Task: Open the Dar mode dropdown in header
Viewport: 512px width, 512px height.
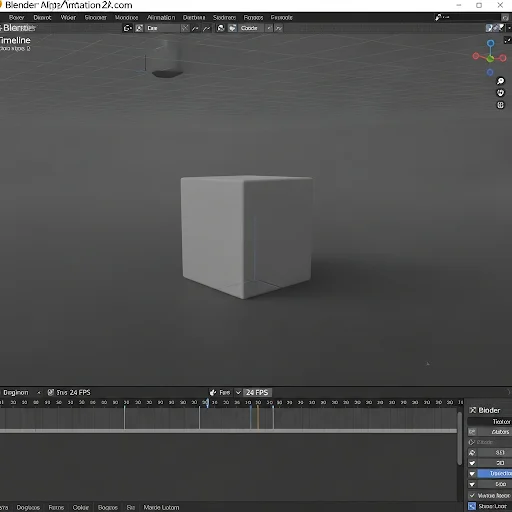Action: [162, 28]
